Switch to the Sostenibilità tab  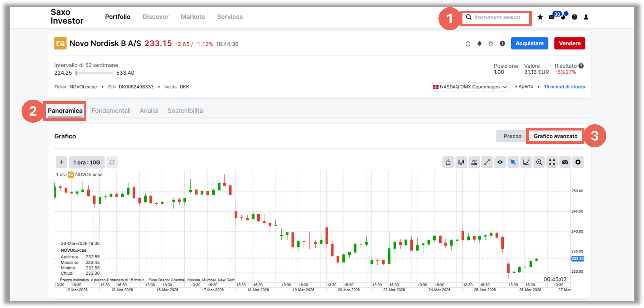point(185,111)
